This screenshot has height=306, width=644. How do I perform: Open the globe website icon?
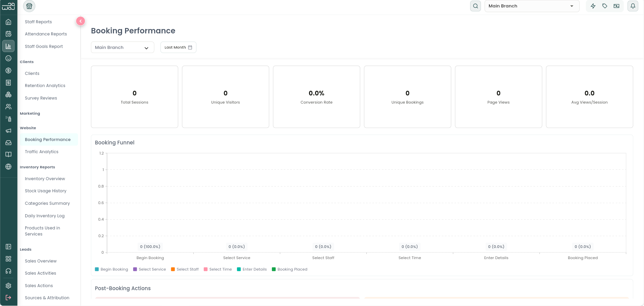click(8, 167)
